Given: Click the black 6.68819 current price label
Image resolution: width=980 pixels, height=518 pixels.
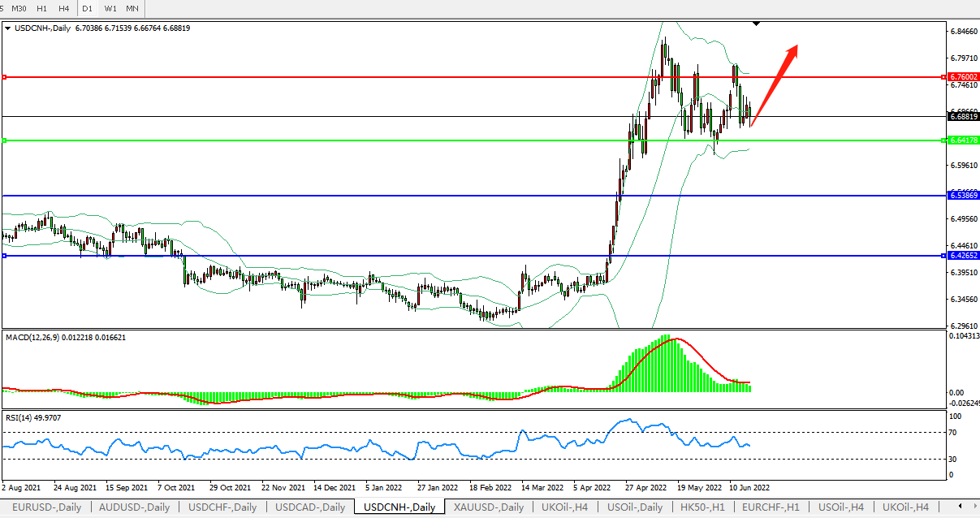Looking at the screenshot, I should coord(964,117).
